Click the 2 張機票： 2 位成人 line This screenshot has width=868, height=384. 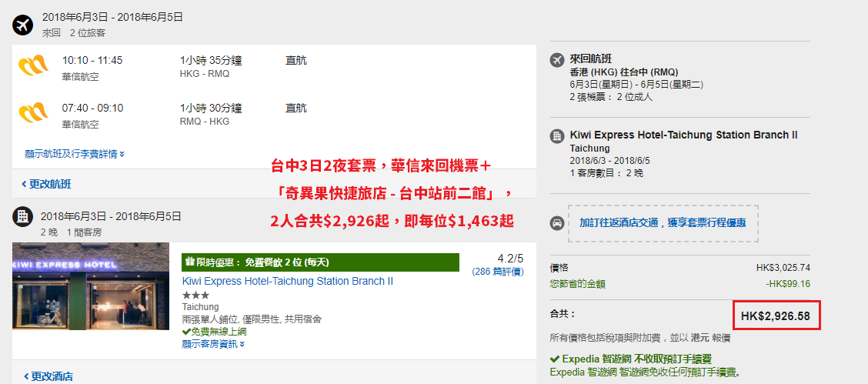tap(611, 97)
